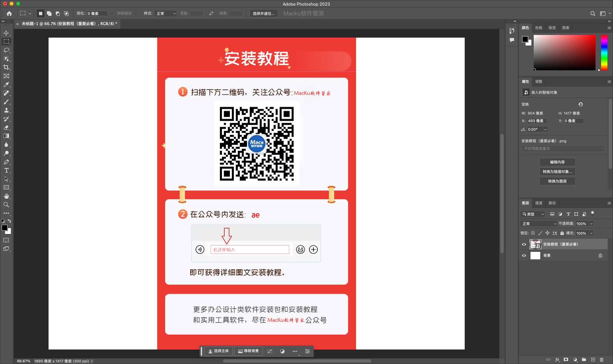The height and width of the screenshot is (364, 613).
Task: Toggle lock all for the layer
Action: (x=562, y=233)
